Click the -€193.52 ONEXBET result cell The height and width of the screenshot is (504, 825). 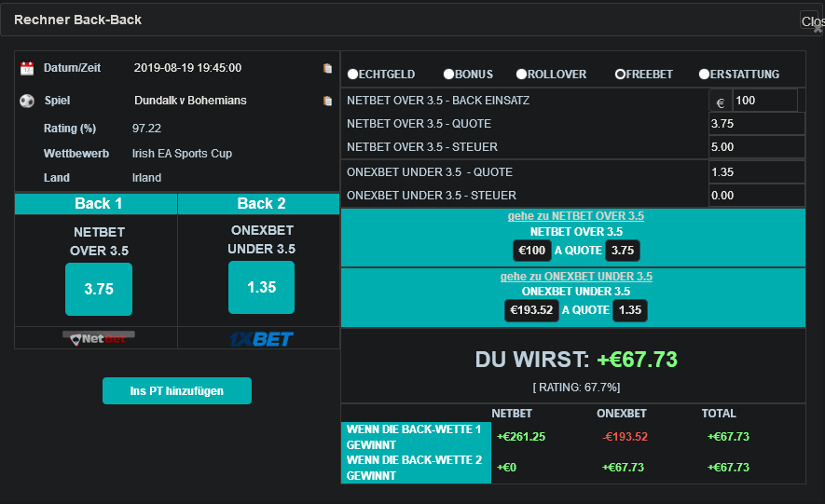(x=626, y=437)
